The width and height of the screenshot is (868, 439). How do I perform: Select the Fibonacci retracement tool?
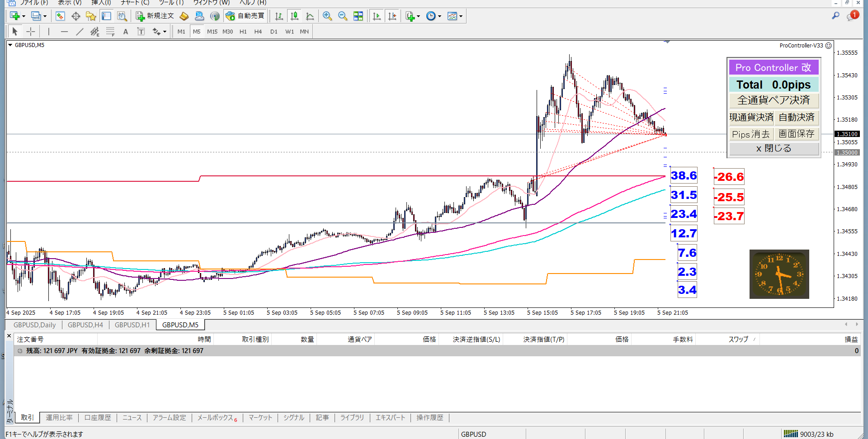(x=110, y=32)
